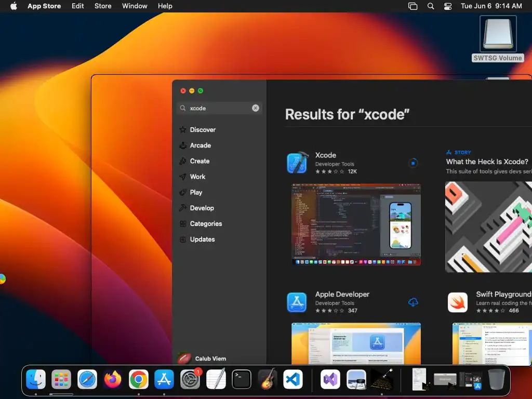Download Apple Developer with cloud icon
532x399 pixels.
(x=413, y=302)
